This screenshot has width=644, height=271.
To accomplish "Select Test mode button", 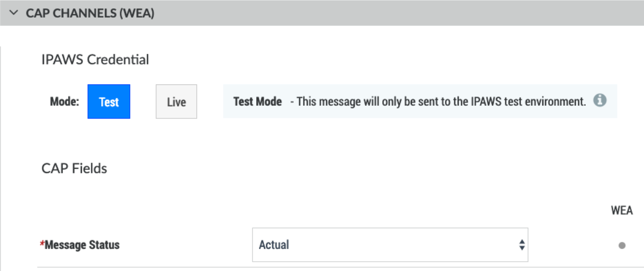I will click(109, 101).
